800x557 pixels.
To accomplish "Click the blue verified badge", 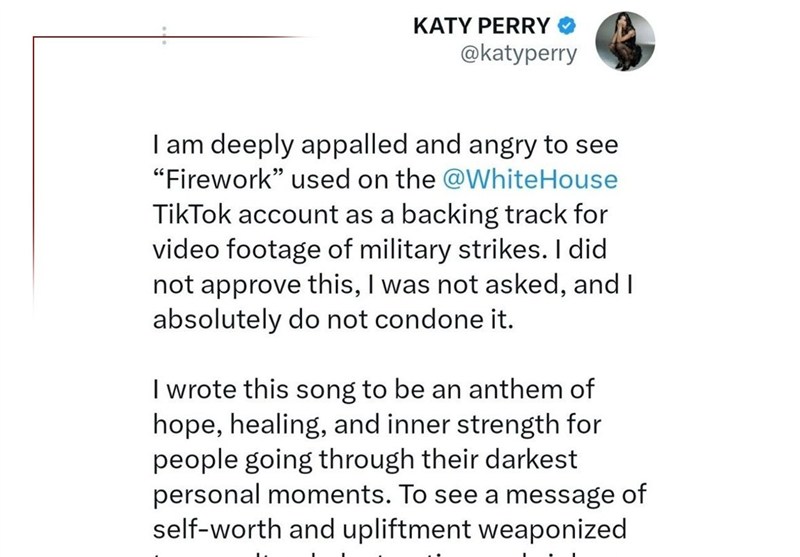I will point(567,26).
